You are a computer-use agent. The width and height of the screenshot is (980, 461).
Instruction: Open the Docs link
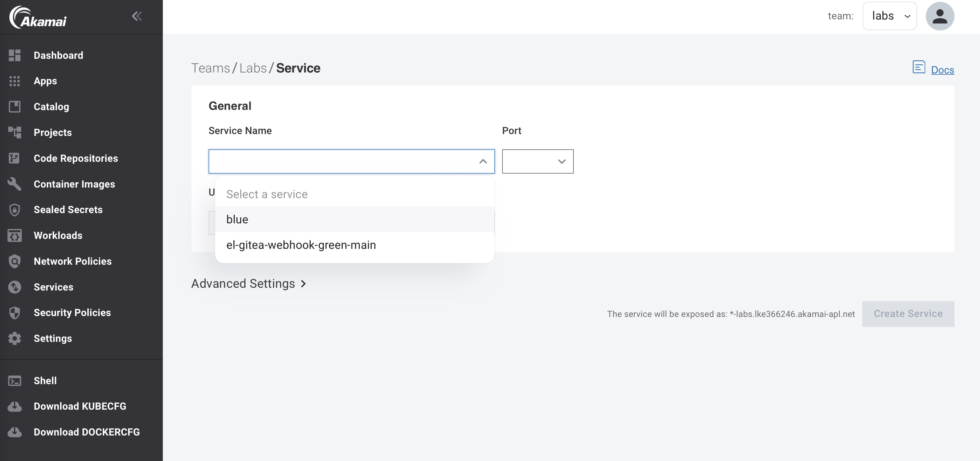tap(942, 70)
